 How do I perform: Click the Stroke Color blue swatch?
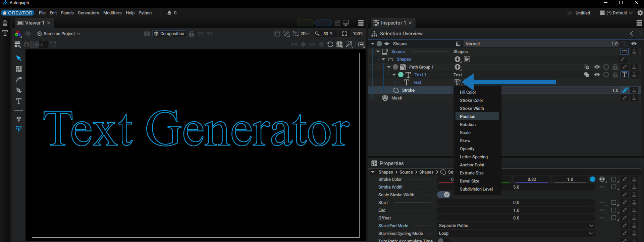tap(593, 179)
